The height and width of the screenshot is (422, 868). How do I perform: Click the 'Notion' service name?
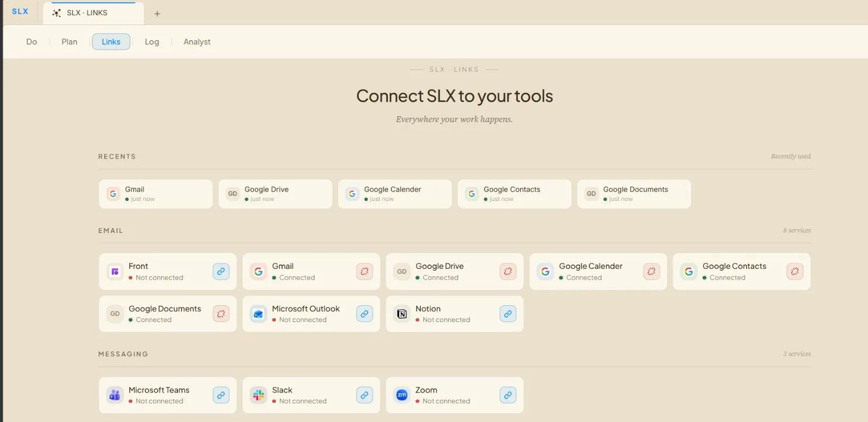[428, 308]
